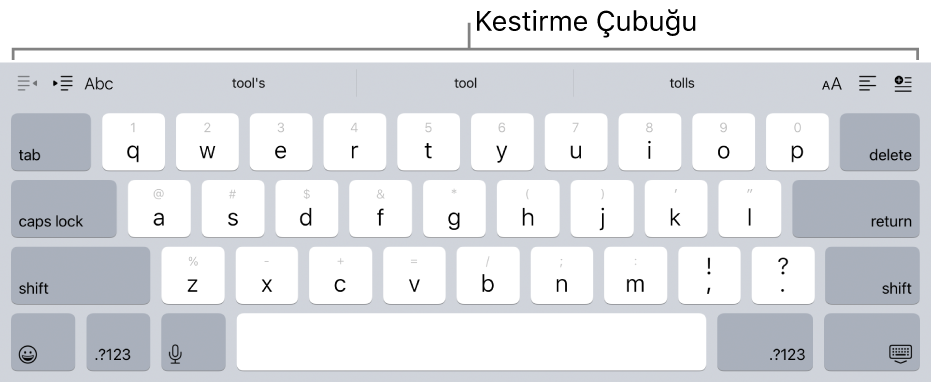Viewport: 931px width, 383px height.
Task: Tap the i key
Action: pyautogui.click(x=650, y=142)
